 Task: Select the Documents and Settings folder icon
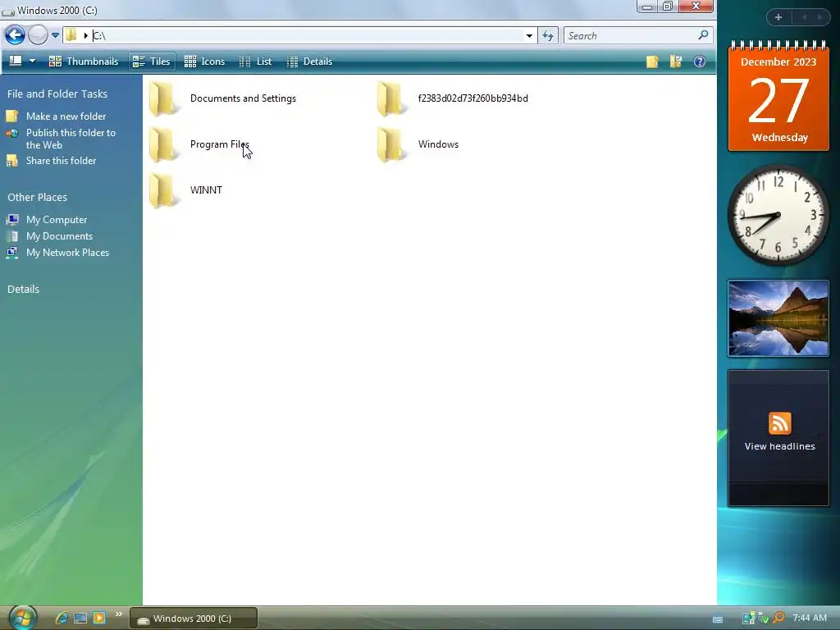tap(163, 98)
